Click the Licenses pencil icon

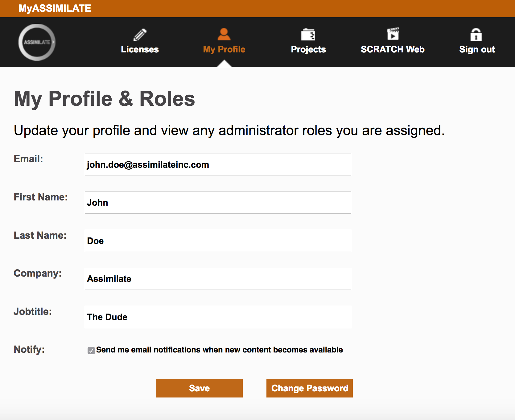pyautogui.click(x=140, y=35)
